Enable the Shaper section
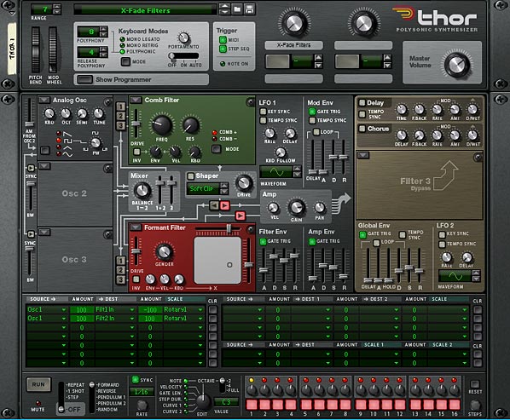The image size is (510, 420). [191, 175]
